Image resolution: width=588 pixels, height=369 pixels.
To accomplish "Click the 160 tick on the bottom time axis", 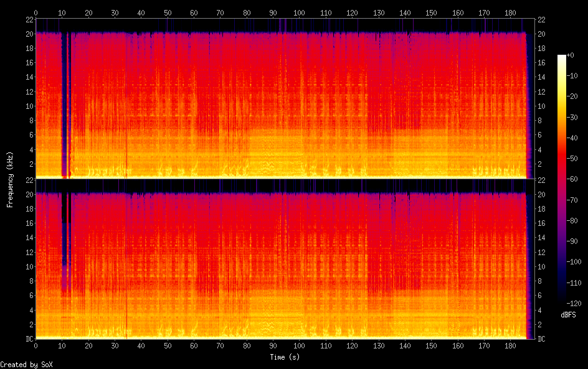I will pyautogui.click(x=458, y=345).
